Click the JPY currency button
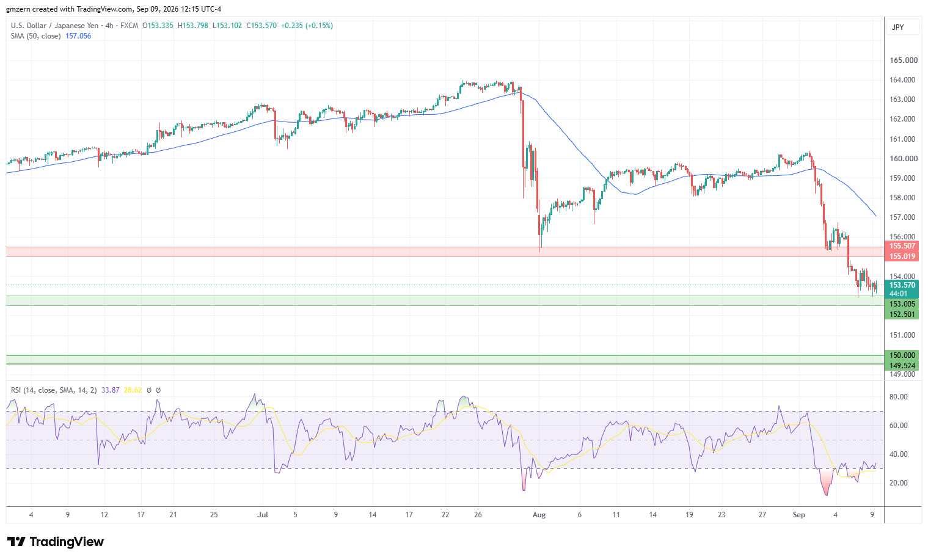 902,27
